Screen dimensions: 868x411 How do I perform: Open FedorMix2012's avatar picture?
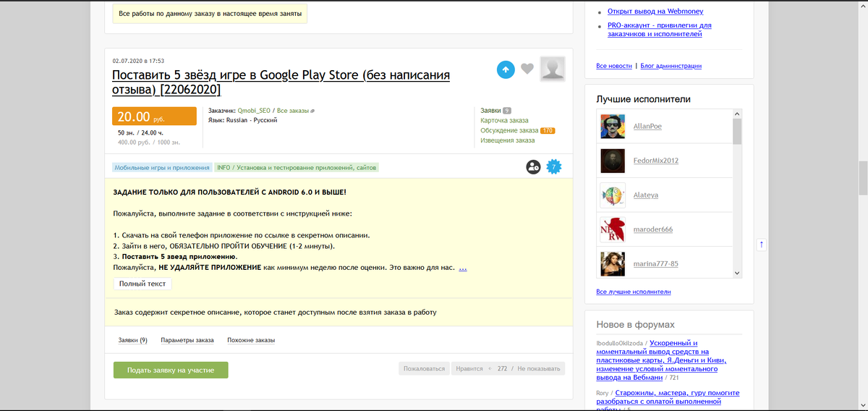pos(613,161)
